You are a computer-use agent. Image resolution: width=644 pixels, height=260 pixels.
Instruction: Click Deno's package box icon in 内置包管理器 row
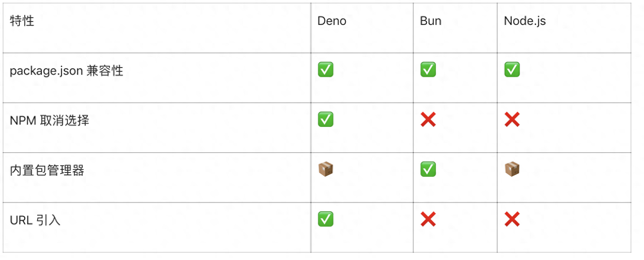coord(325,169)
